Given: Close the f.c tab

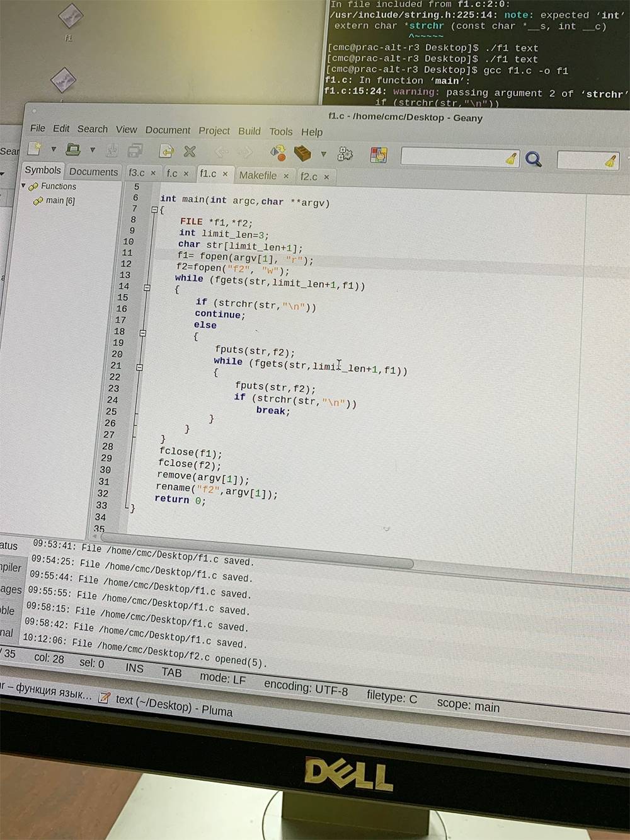Looking at the screenshot, I should tap(186, 173).
